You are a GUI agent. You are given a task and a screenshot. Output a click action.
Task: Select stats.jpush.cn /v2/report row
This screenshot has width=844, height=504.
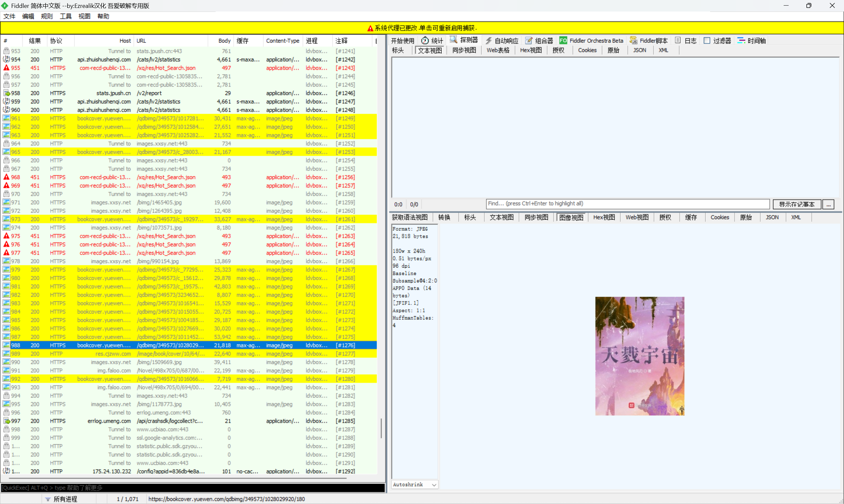[189, 93]
